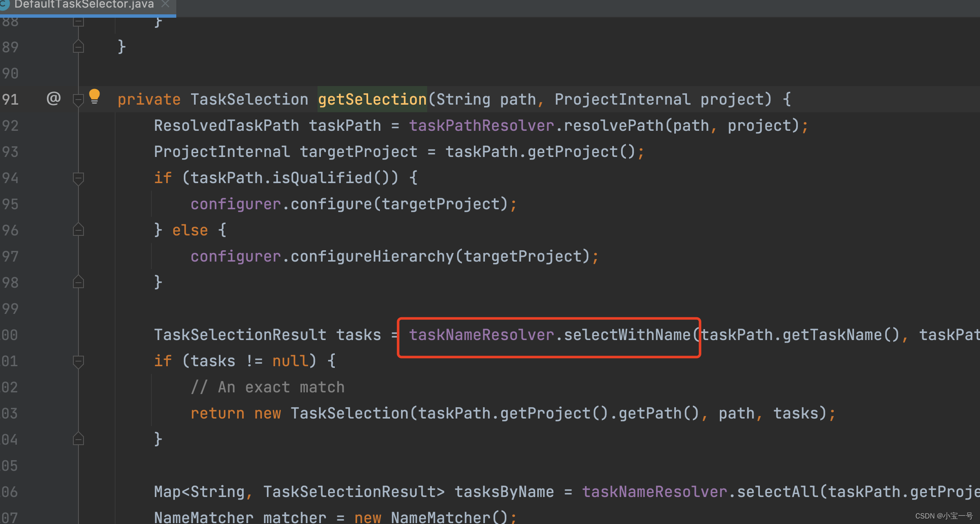Click the fold end marker on line 96

click(78, 230)
